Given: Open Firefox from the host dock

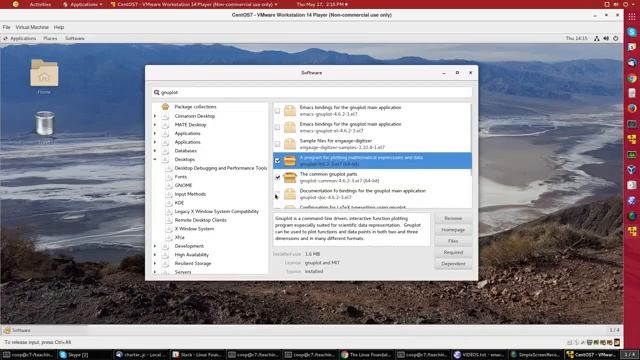Looking at the screenshot, I should (x=632, y=108).
